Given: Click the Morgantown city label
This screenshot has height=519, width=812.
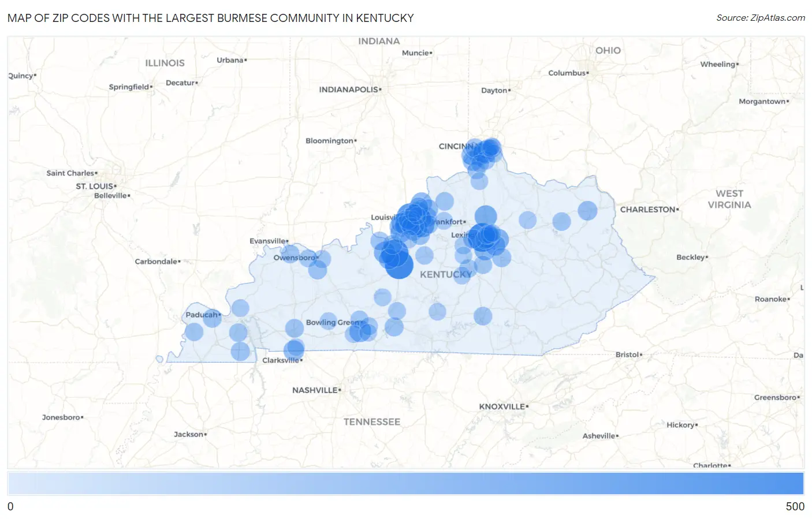Looking at the screenshot, I should click(x=762, y=102).
